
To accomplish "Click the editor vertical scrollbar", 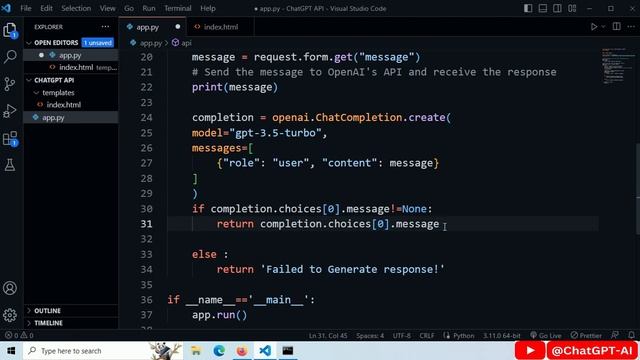I will tap(637, 189).
